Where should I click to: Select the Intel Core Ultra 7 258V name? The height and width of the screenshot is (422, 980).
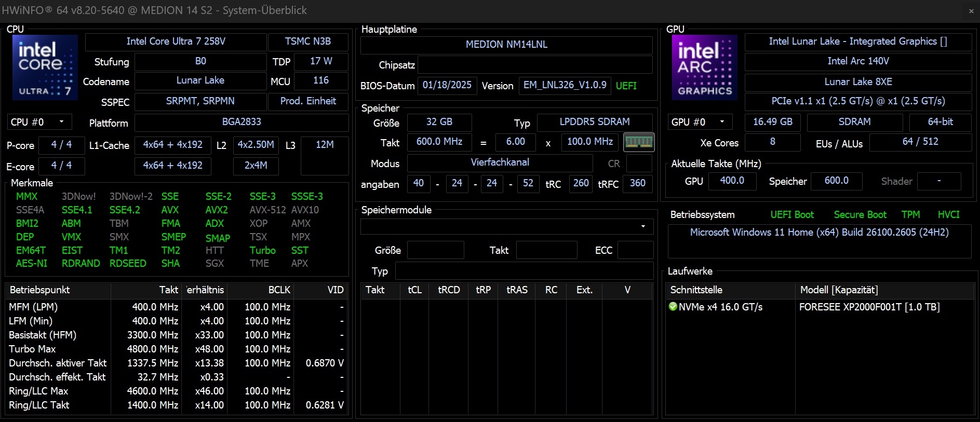[176, 42]
